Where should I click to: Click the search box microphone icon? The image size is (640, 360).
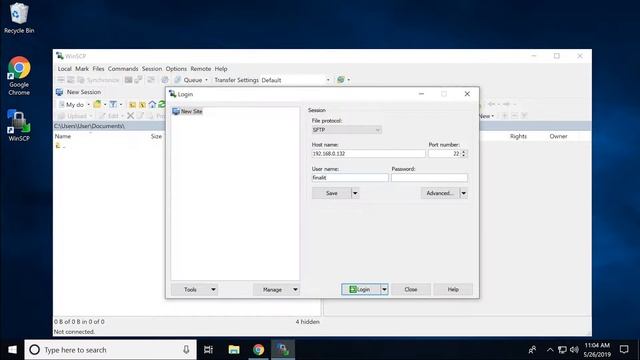(186, 350)
